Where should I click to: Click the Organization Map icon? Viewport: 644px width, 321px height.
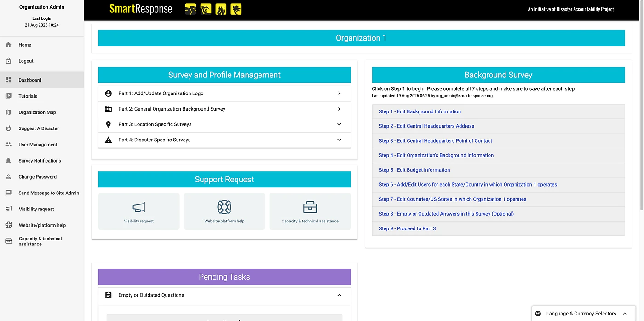pyautogui.click(x=8, y=112)
